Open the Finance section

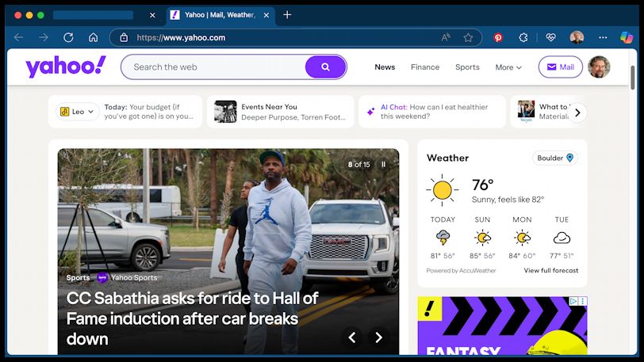pyautogui.click(x=425, y=67)
